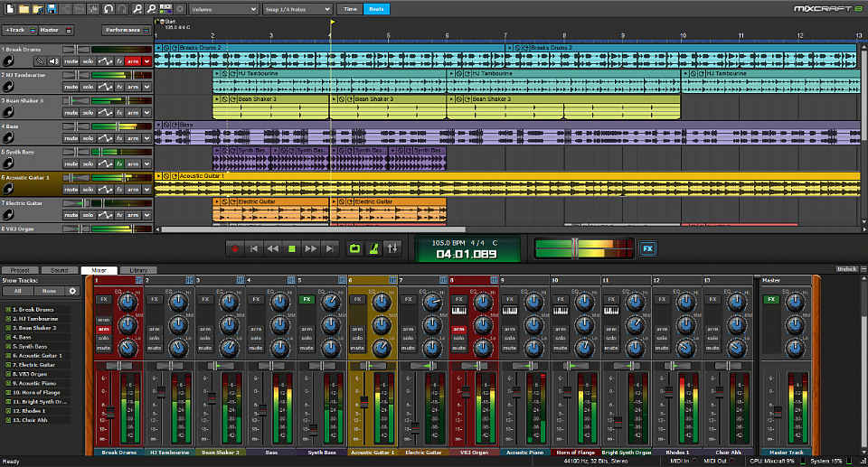Switch to the Sound tab
The image size is (868, 467).
click(x=60, y=270)
